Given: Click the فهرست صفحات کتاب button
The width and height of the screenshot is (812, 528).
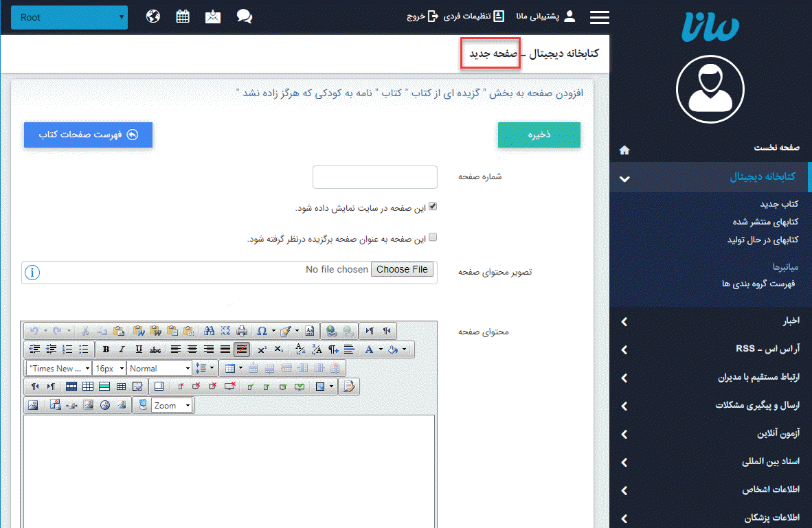Looking at the screenshot, I should [88, 135].
